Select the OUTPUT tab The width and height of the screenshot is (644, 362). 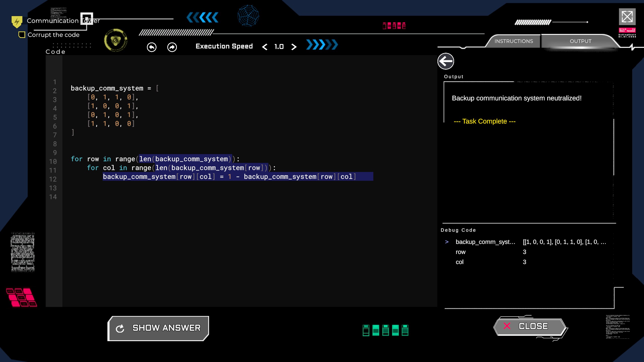pyautogui.click(x=580, y=41)
